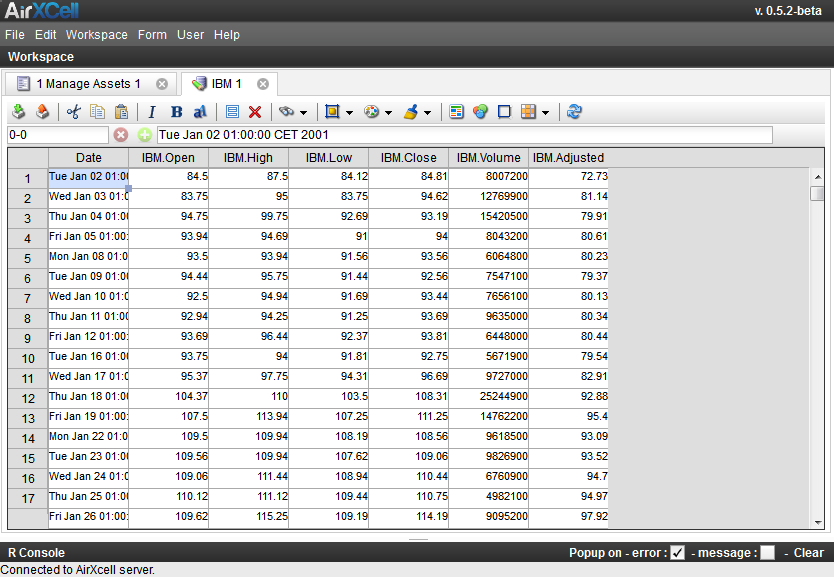This screenshot has width=834, height=577.
Task: Click the Copy icon in toolbar
Action: pos(97,112)
